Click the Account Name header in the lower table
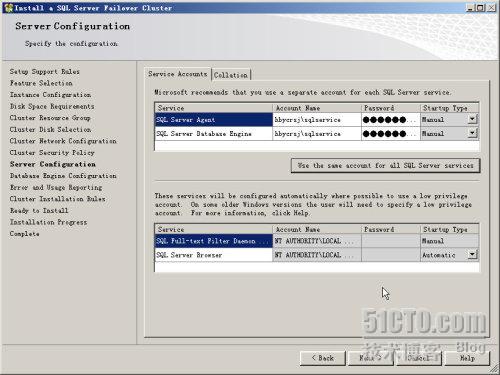Viewport: 500px width, 375px height. point(317,229)
